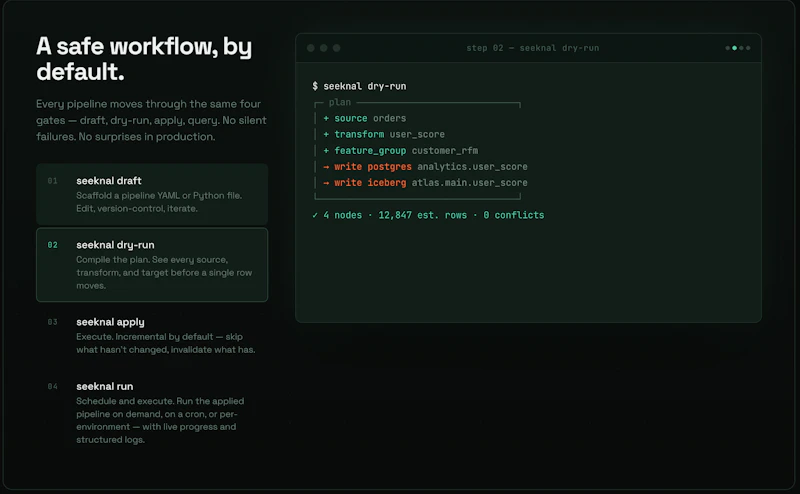
Task: Click the third step indicator dot
Action: point(741,48)
